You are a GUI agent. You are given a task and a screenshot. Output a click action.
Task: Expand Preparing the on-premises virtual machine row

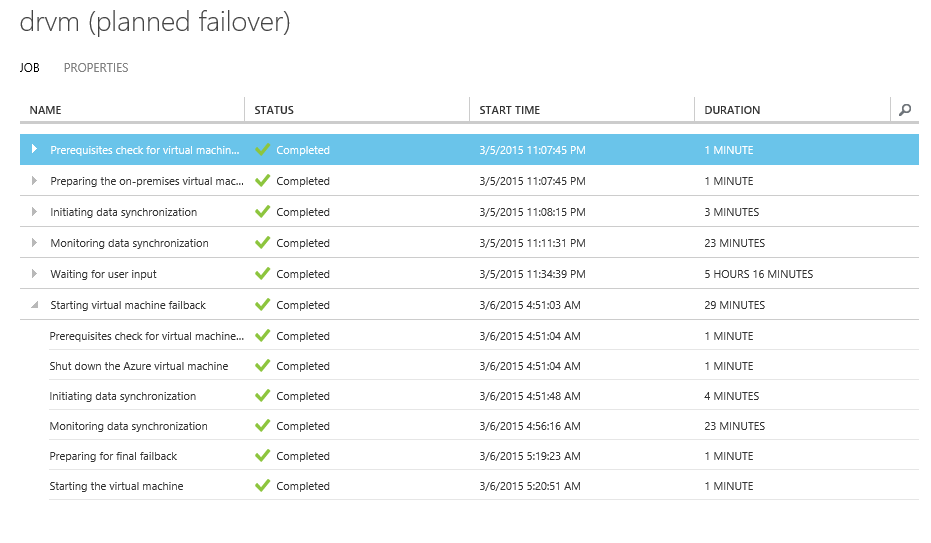point(34,181)
